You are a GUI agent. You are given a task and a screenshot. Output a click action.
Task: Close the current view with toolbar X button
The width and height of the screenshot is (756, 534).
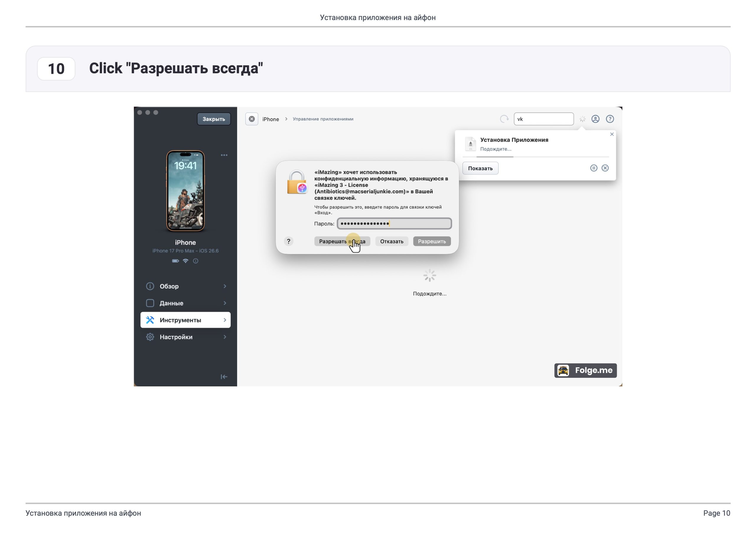click(x=252, y=119)
